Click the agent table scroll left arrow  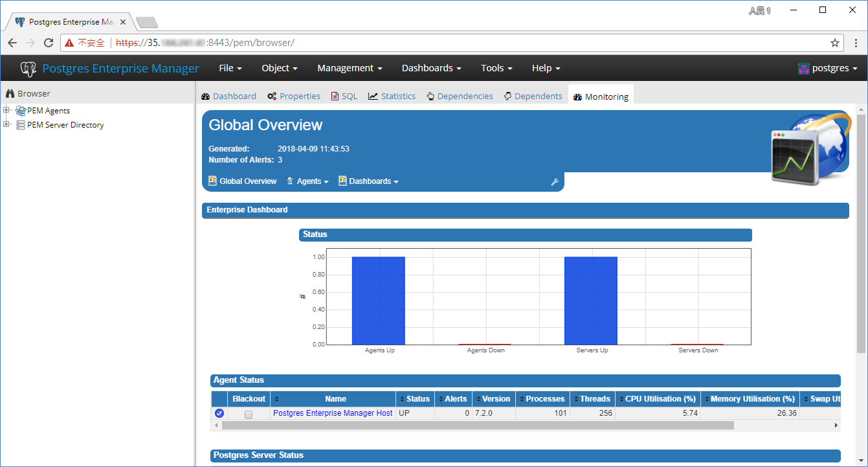[216, 426]
